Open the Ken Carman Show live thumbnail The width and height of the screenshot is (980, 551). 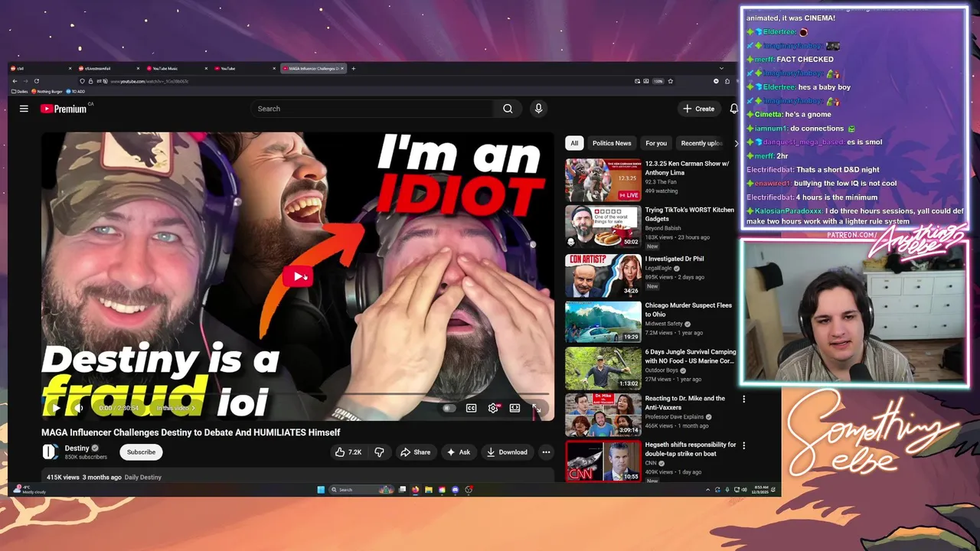pyautogui.click(x=603, y=180)
